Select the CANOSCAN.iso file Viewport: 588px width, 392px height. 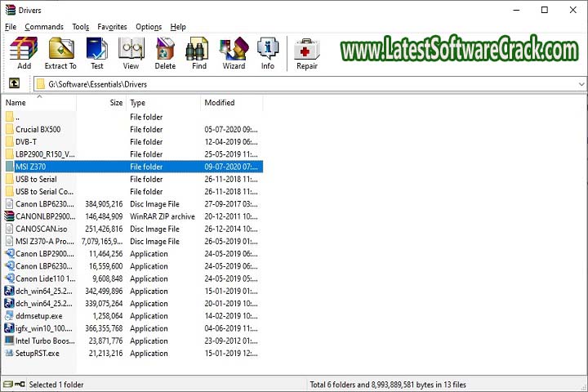[x=41, y=229]
